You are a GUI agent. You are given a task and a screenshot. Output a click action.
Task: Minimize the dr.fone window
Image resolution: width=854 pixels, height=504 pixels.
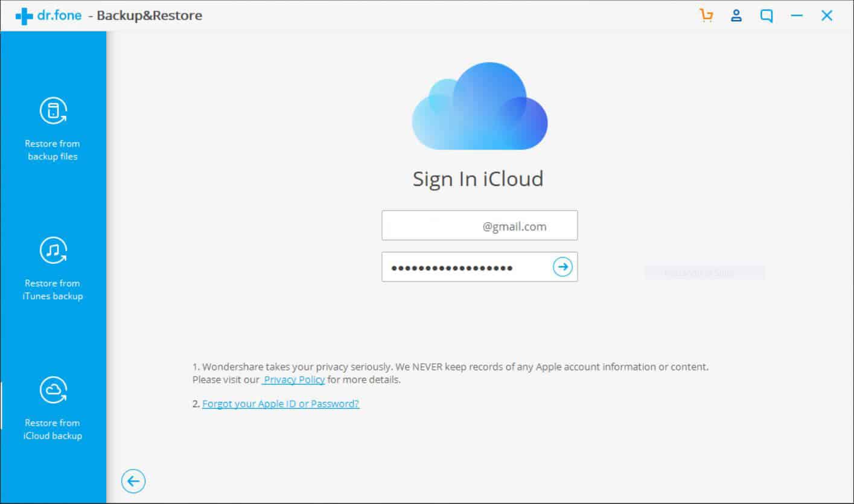click(797, 16)
